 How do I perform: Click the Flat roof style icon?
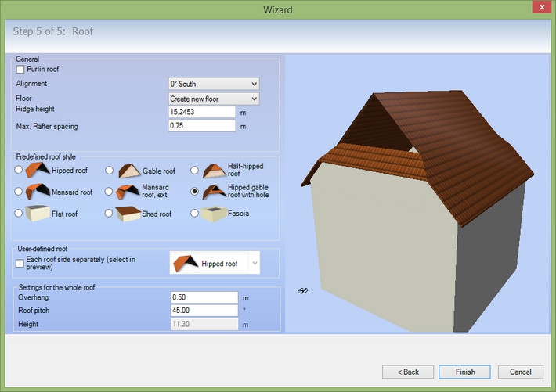[38, 213]
